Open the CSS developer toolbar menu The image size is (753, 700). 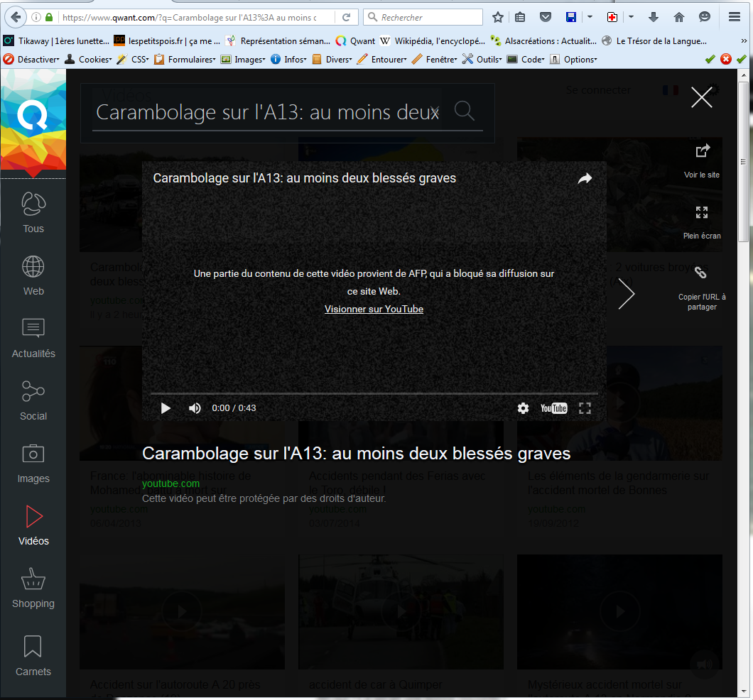(133, 59)
